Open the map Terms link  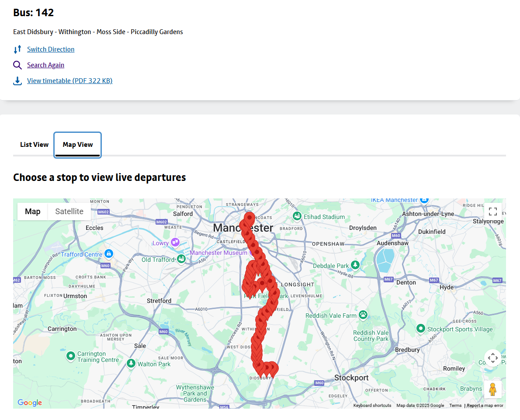455,406
